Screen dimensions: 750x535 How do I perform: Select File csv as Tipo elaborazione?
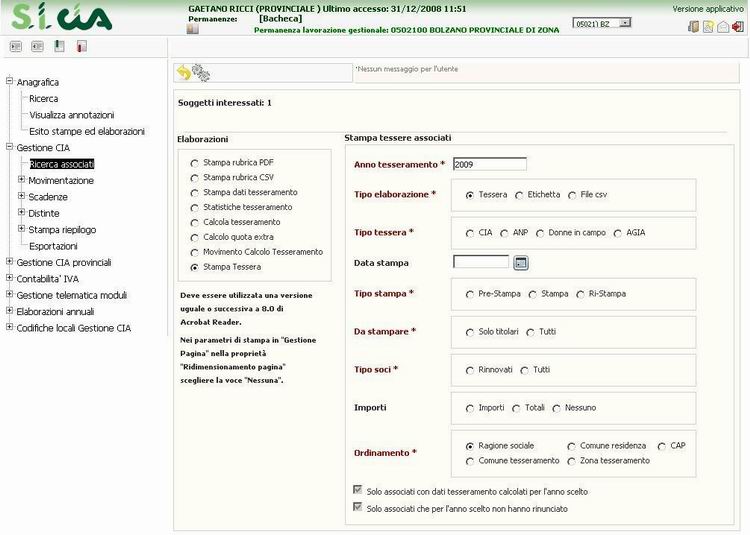(x=572, y=196)
